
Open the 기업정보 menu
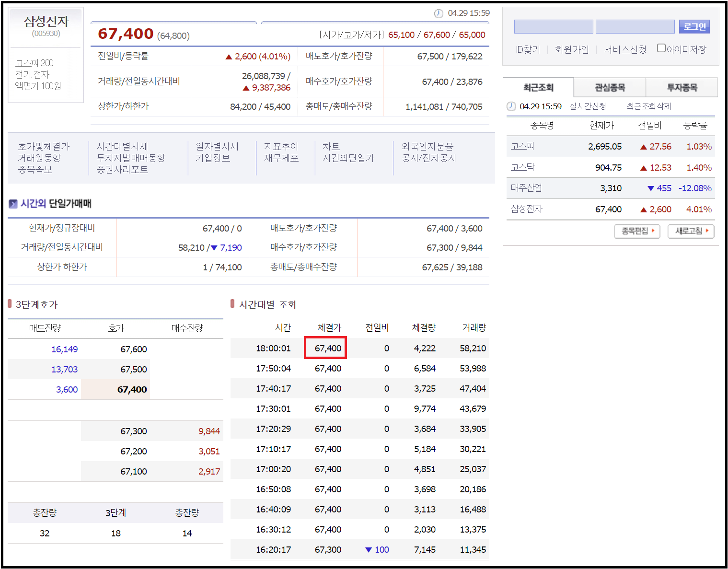click(x=213, y=158)
